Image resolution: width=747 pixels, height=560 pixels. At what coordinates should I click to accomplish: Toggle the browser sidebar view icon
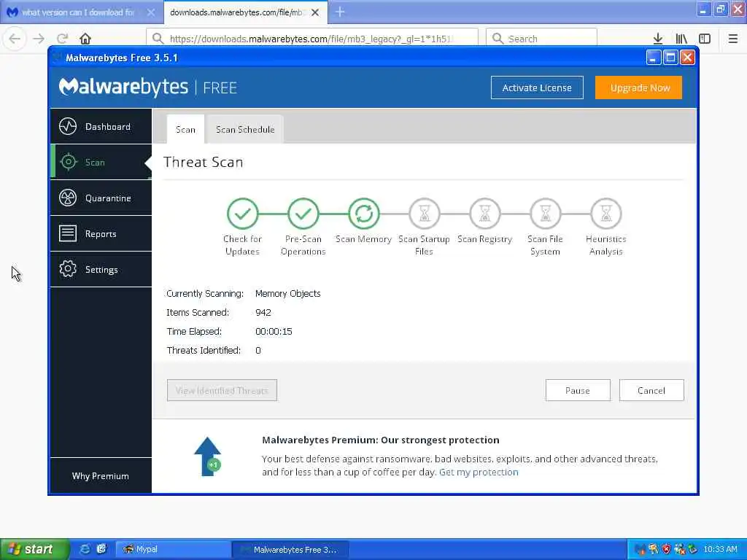pos(705,39)
